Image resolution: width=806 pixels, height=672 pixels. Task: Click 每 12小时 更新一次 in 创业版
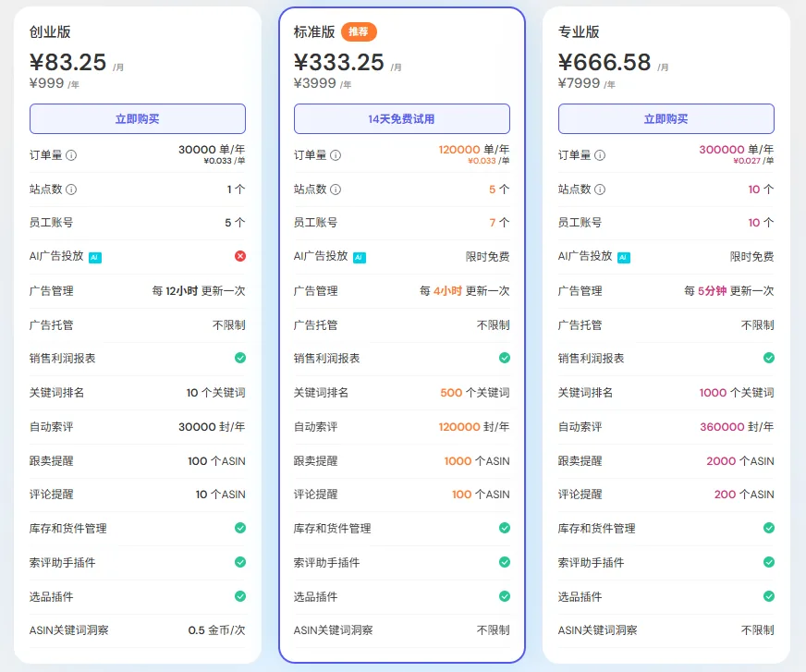[199, 291]
